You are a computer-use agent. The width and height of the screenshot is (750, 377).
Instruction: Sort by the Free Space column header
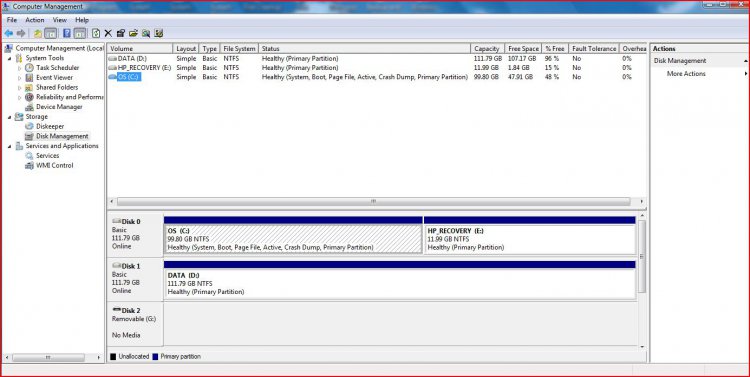pos(523,49)
